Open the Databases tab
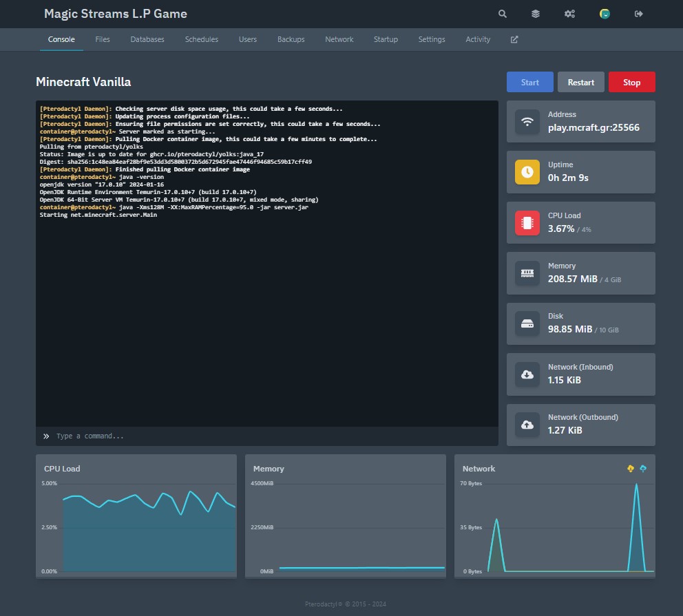Image resolution: width=683 pixels, height=616 pixels. tap(147, 39)
